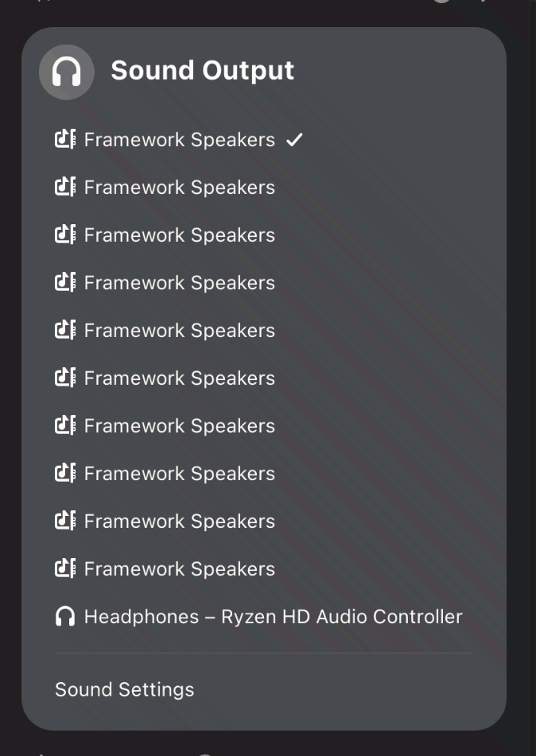This screenshot has height=756, width=536.
Task: Choose the eighth Framework Speakers entry
Action: [x=179, y=474]
